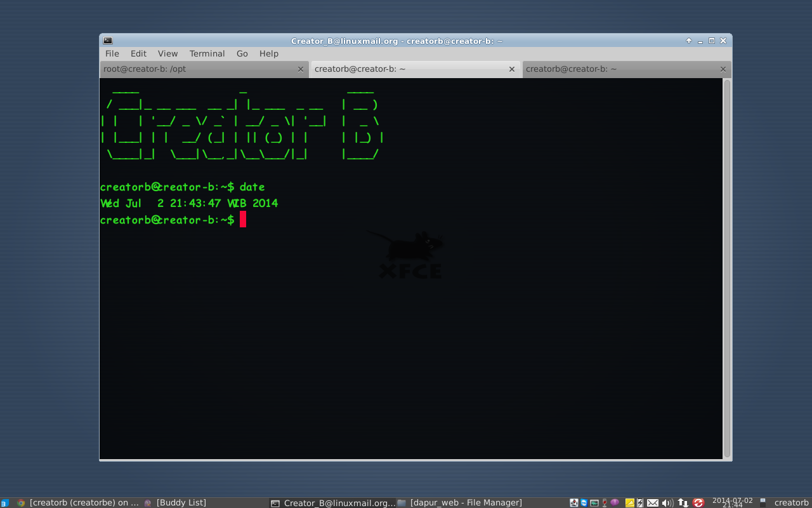812x508 pixels.
Task: Select the rightmost creatorb@creator-b terminal tab
Action: 609,69
